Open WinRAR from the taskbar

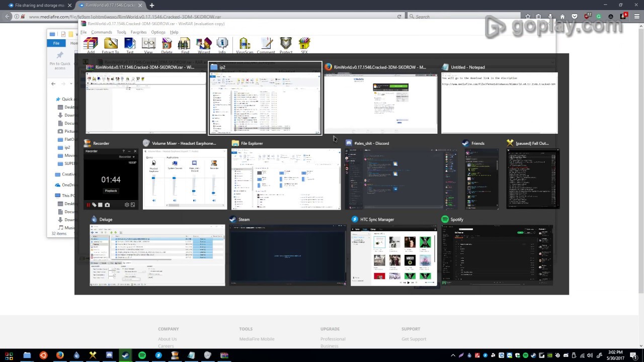pyautogui.click(x=224, y=355)
